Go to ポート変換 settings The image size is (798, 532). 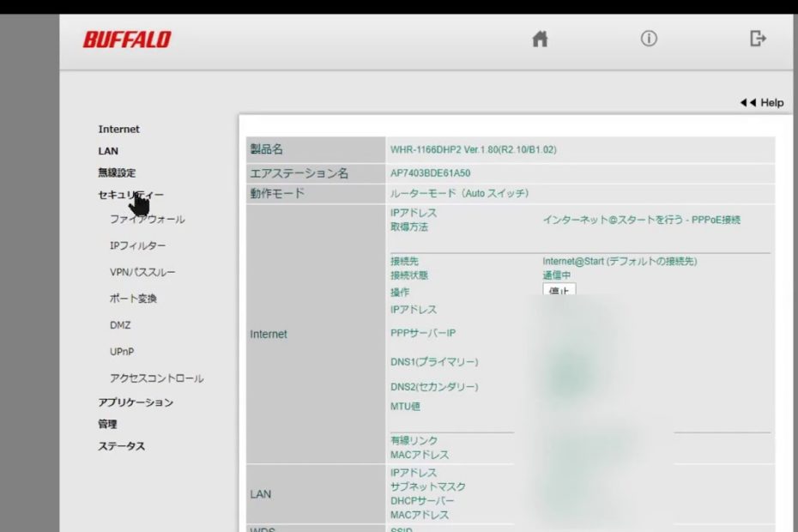[133, 299]
